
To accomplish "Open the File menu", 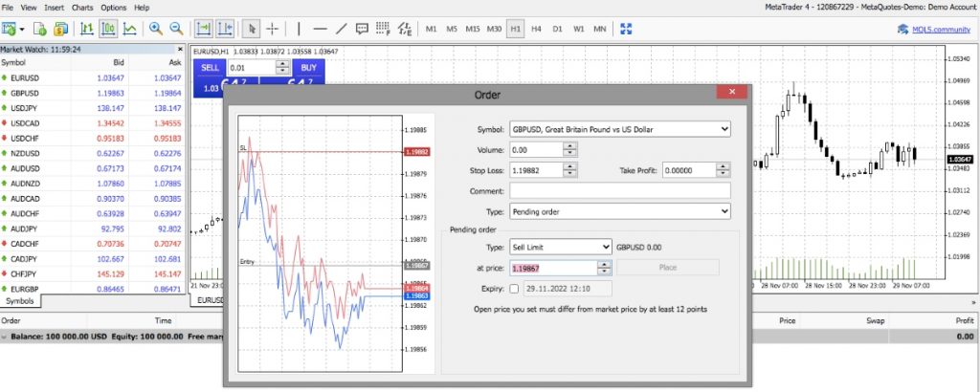I will (x=8, y=8).
